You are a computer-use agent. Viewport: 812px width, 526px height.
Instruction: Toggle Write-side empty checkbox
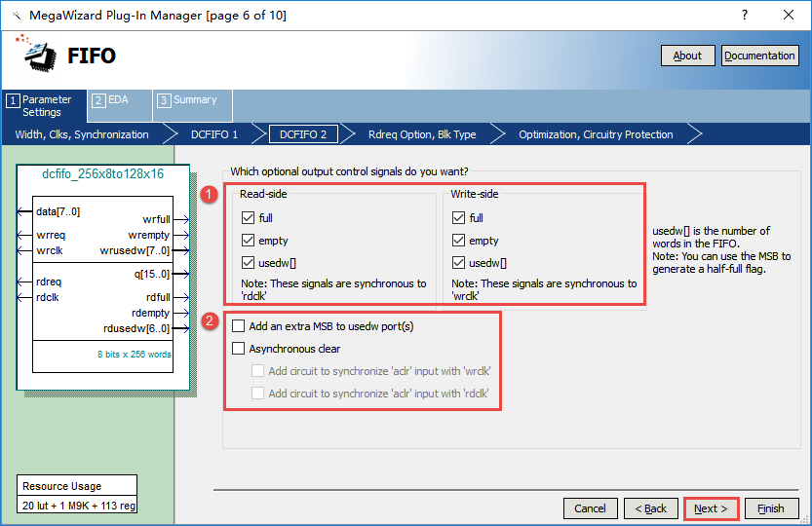[x=458, y=241]
